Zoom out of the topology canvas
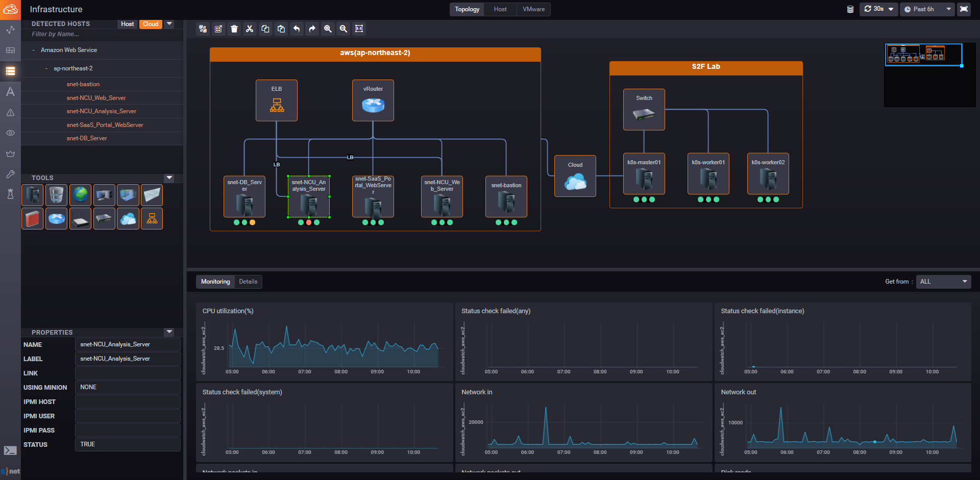 [344, 29]
